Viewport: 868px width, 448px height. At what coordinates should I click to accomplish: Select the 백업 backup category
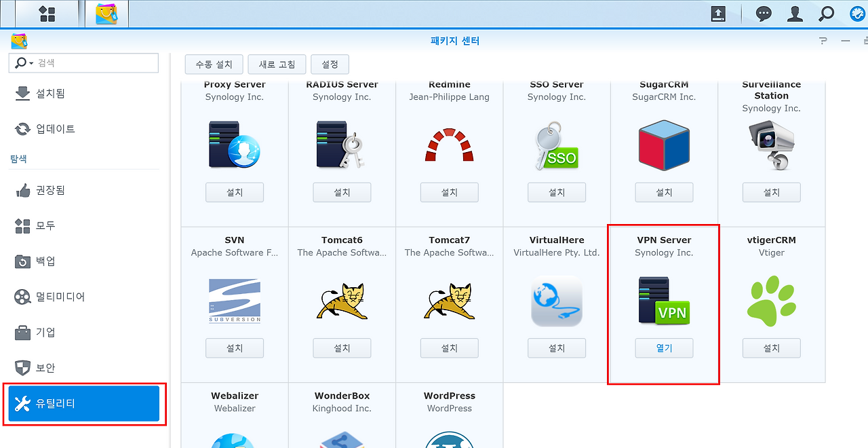[x=84, y=261]
